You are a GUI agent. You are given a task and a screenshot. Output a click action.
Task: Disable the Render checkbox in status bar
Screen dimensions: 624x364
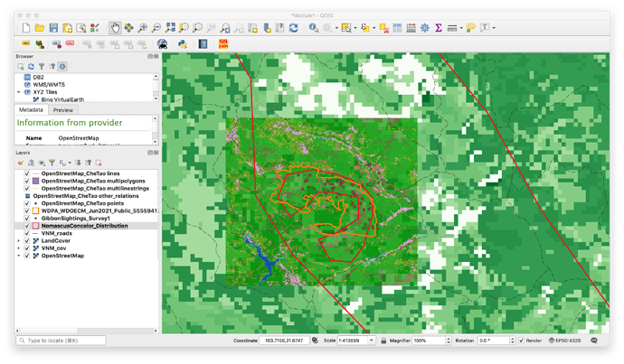pos(521,341)
